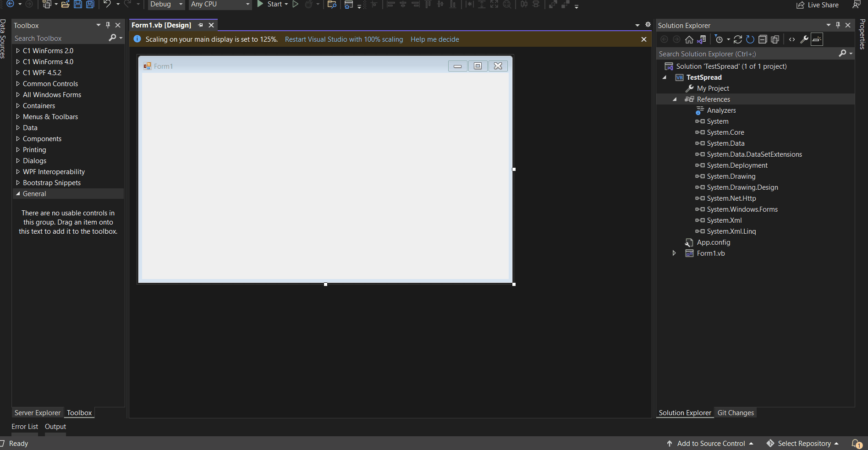Expand the C1 WinForms 4.0 toolbox group
This screenshot has width=868, height=450.
[x=18, y=62]
